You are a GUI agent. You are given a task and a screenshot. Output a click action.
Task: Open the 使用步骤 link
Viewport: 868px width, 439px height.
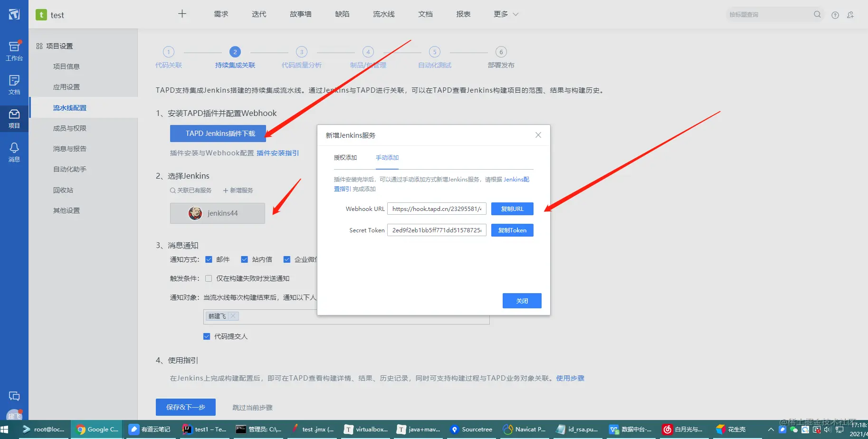[x=570, y=378]
